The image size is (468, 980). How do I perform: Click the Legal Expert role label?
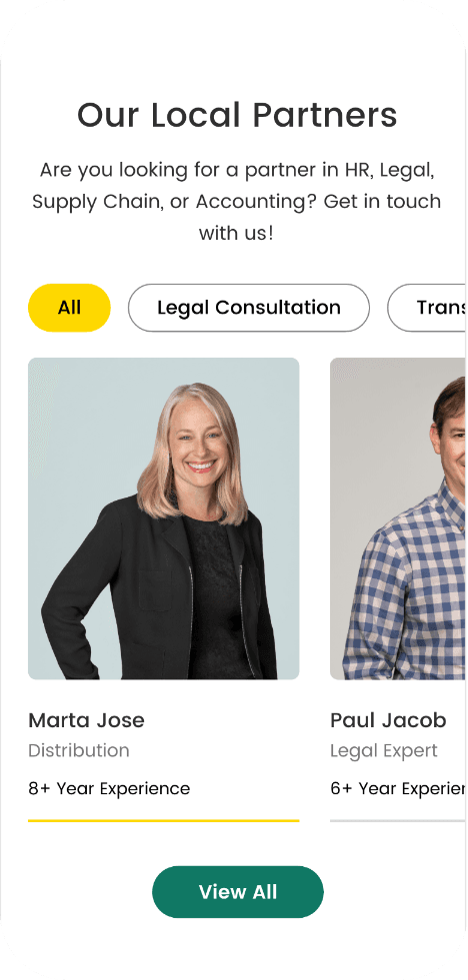click(x=384, y=750)
